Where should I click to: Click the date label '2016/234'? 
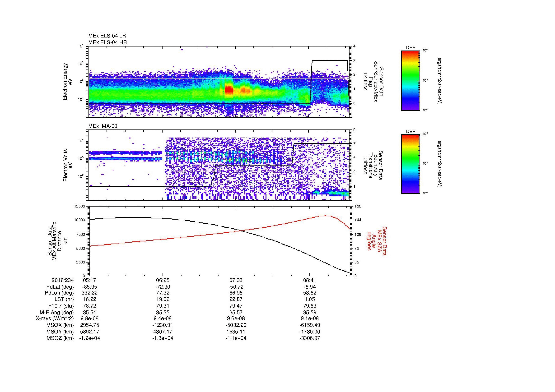63,280
